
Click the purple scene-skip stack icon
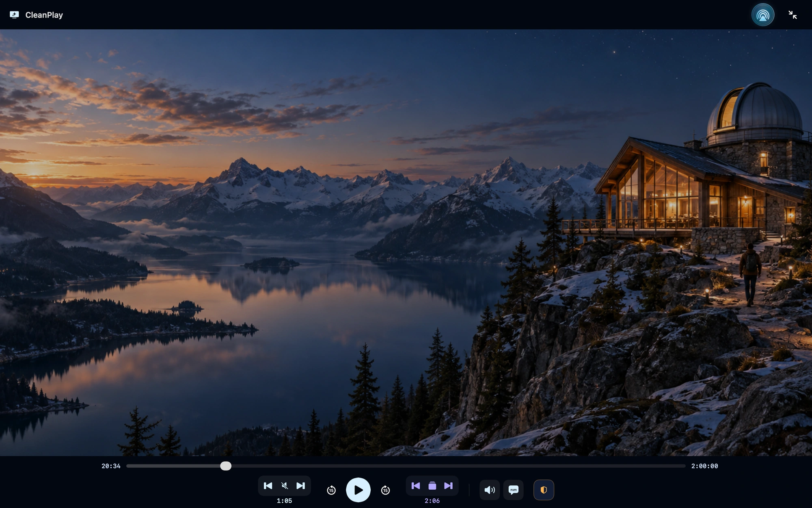(x=432, y=486)
